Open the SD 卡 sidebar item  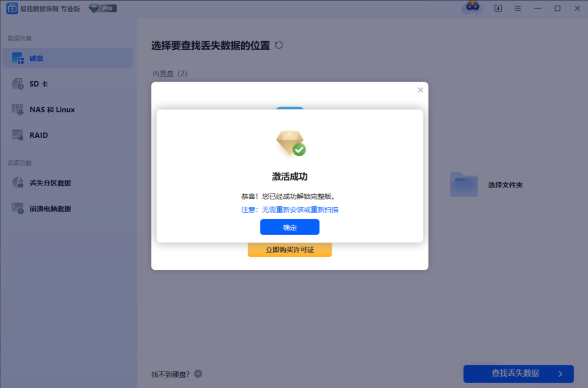[68, 84]
